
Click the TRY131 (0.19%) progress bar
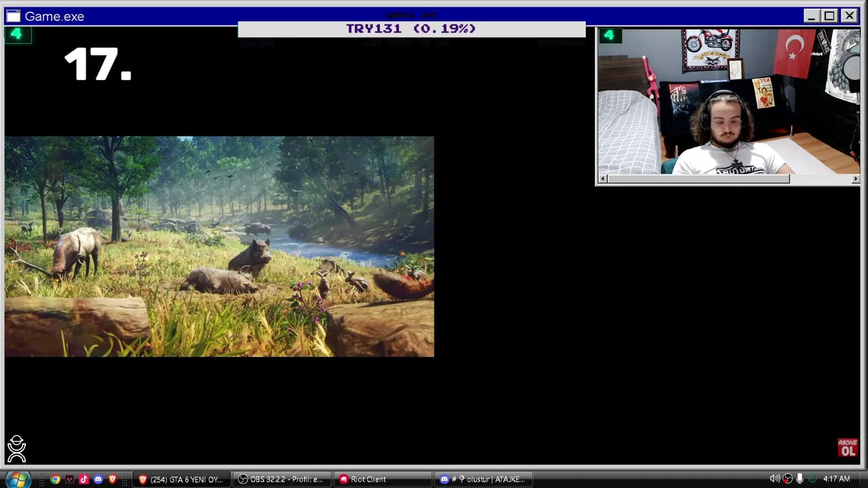(412, 28)
